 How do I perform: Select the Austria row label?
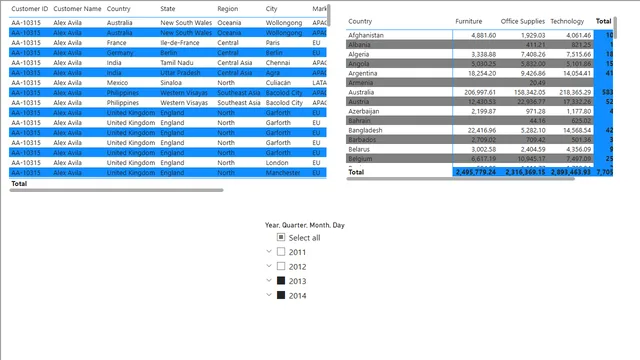(358, 102)
